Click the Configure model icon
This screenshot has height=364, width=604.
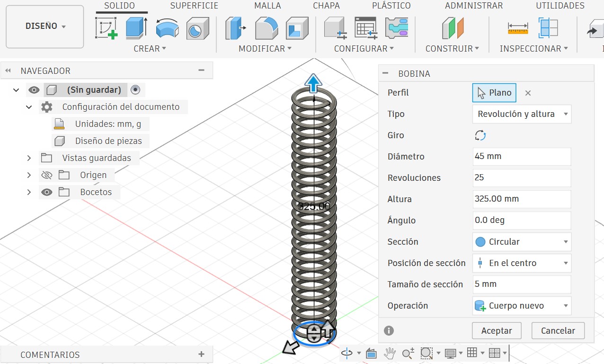[336, 28]
